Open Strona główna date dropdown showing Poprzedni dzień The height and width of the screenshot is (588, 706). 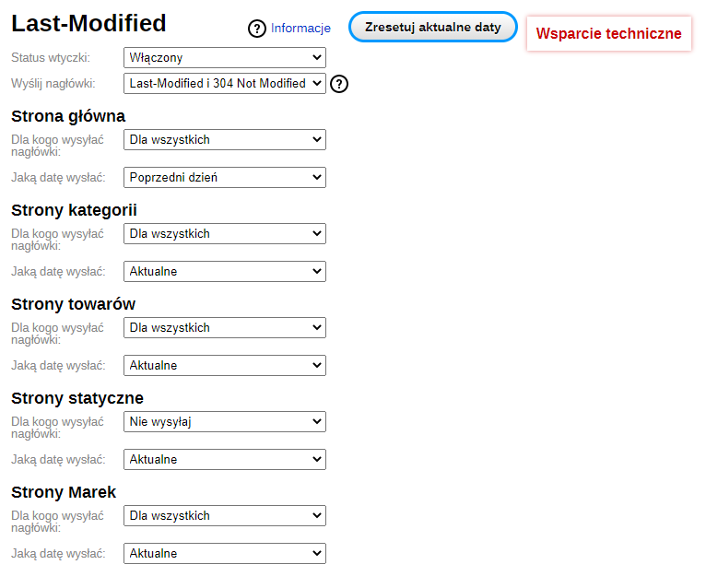tap(225, 177)
